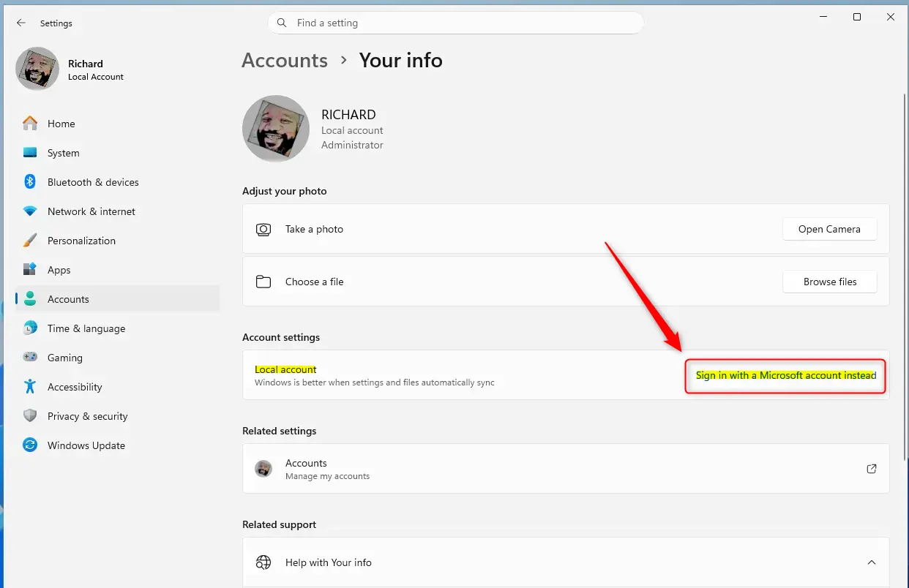909x588 pixels.
Task: Click the 'Account settings' heading
Action: pos(281,337)
